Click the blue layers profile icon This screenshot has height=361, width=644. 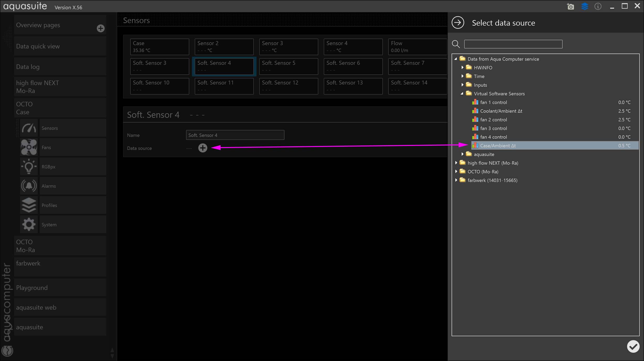pos(584,6)
